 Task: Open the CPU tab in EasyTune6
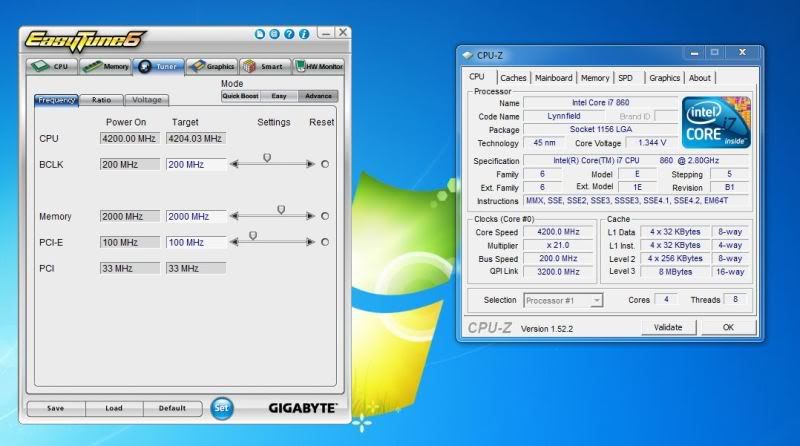[x=52, y=66]
